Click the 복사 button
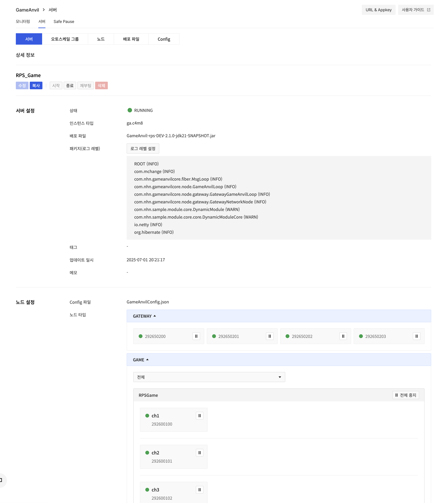448x503 pixels. 36,86
